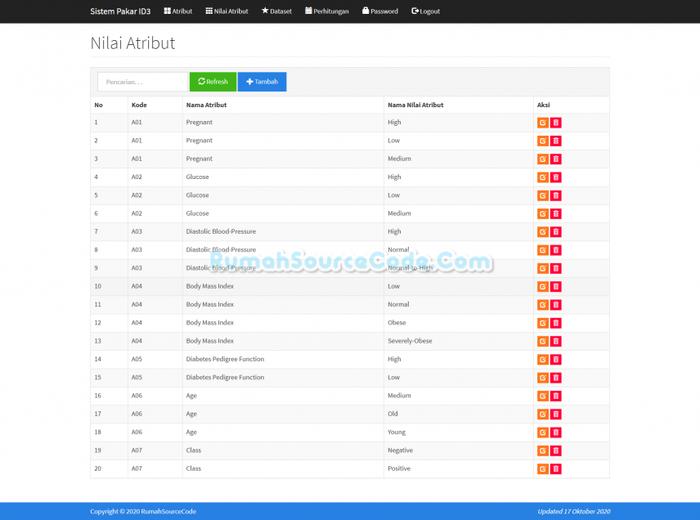The image size is (700, 520).
Task: Edit the Glucose High attribute value
Action: (543, 177)
